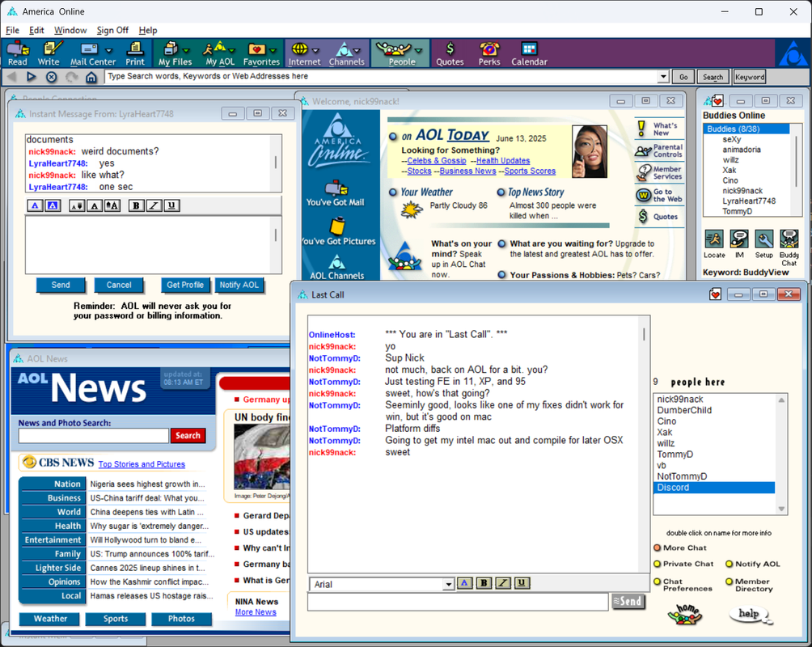The width and height of the screenshot is (812, 647).
Task: Click Send in the Instant Message window
Action: coord(61,285)
